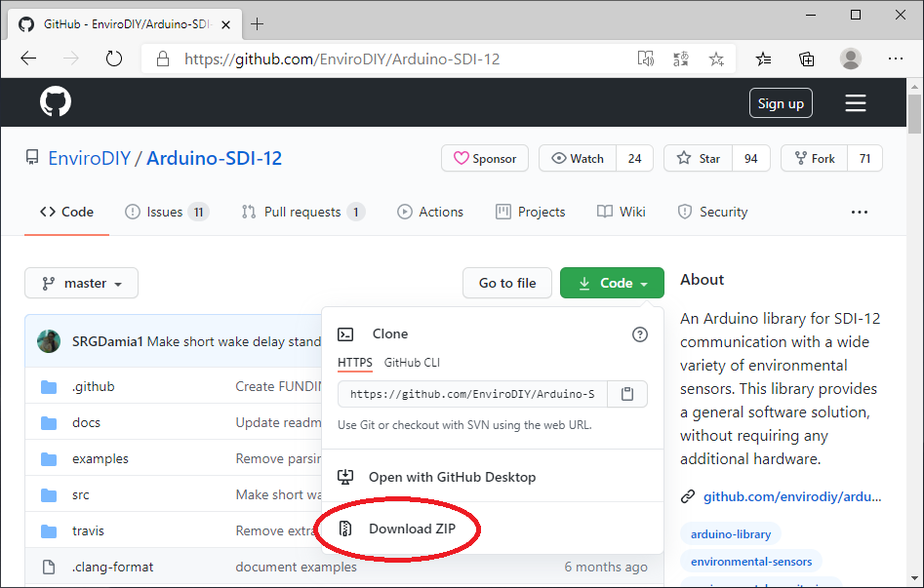The height and width of the screenshot is (588, 924).
Task: Expand the master branch dropdown
Action: point(82,283)
